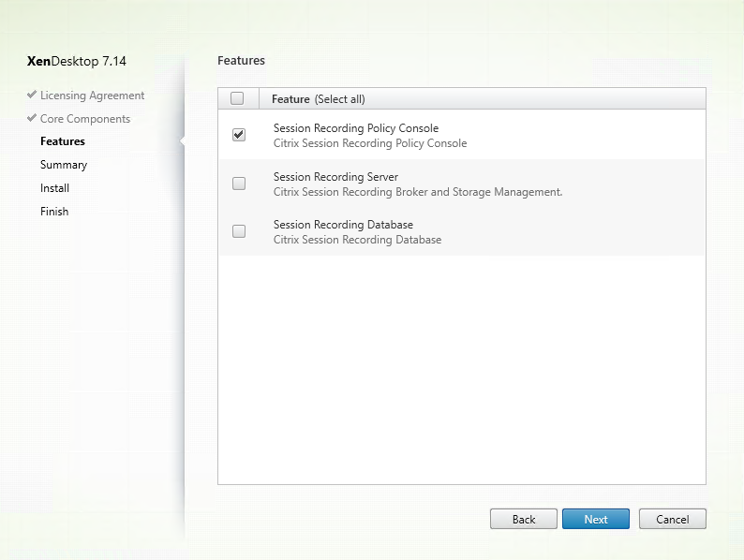Cancel the XenDesktop installer

click(672, 519)
